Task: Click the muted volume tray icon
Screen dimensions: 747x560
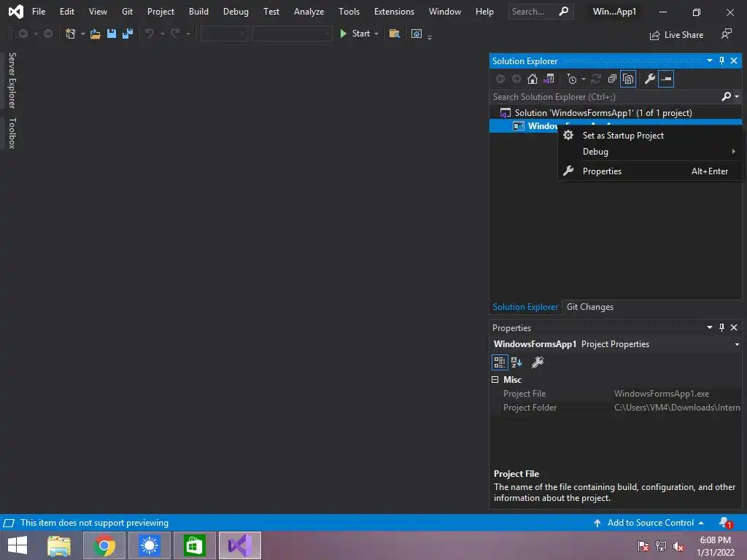Action: pyautogui.click(x=678, y=545)
